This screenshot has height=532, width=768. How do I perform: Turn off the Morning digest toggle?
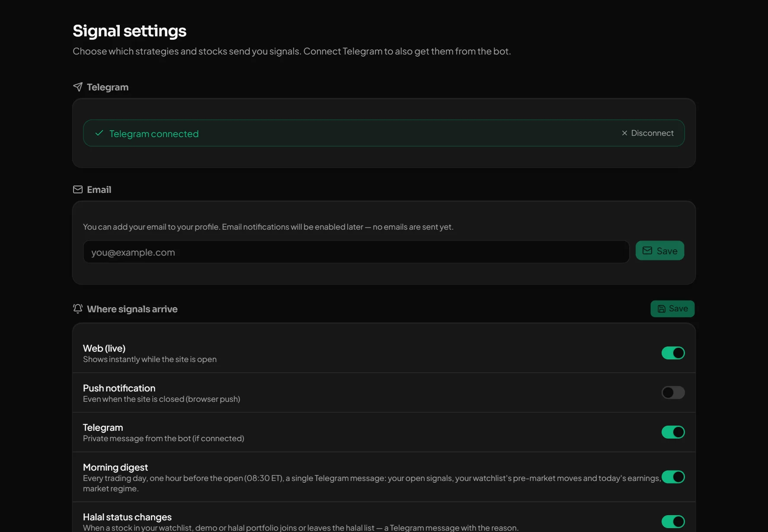[x=673, y=477]
